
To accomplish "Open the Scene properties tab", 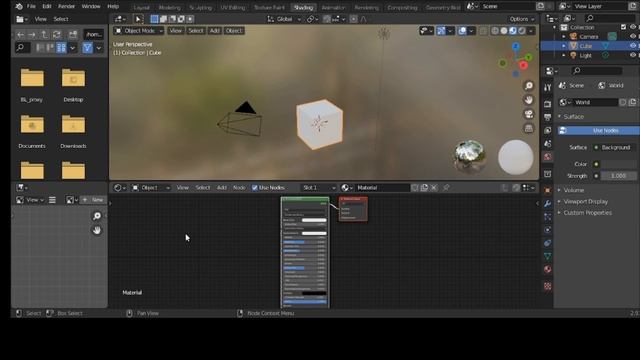I will [x=547, y=144].
